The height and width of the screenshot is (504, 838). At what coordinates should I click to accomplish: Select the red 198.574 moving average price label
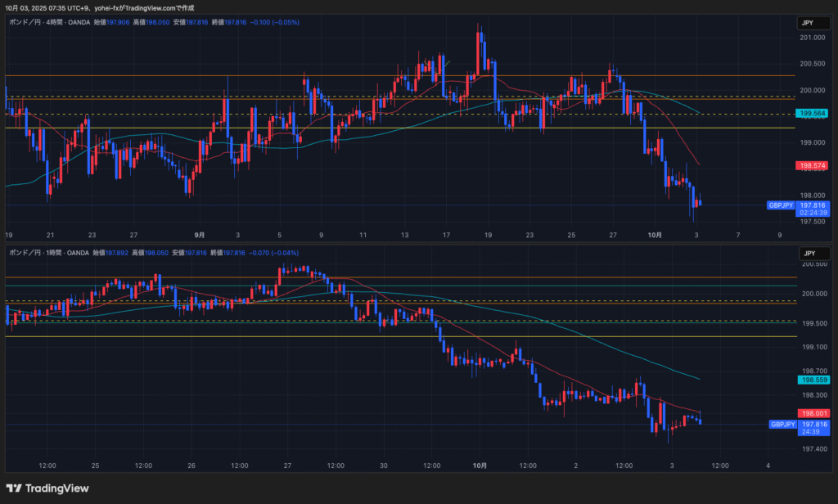coord(813,165)
